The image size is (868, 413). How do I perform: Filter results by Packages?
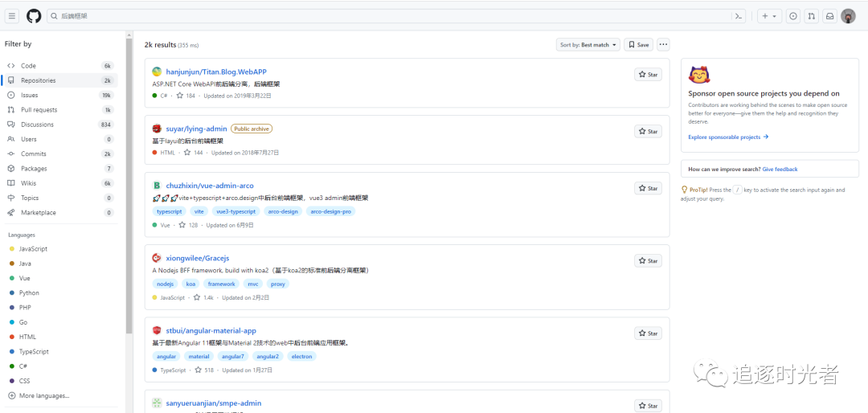(x=61, y=168)
